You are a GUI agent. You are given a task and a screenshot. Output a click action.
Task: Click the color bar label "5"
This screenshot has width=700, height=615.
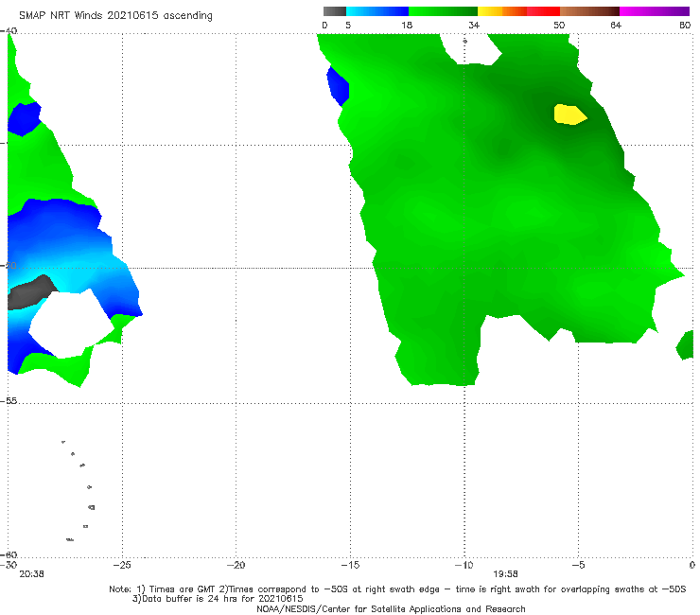pos(348,25)
